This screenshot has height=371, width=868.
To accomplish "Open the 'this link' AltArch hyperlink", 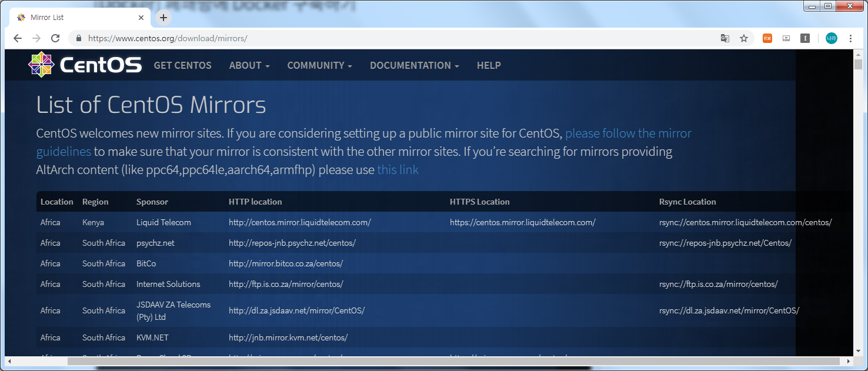I will click(x=398, y=170).
